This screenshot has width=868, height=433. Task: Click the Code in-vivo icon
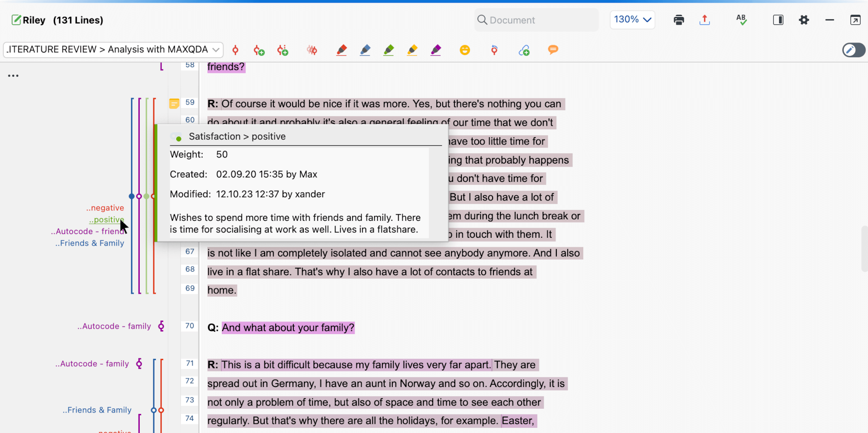(x=283, y=50)
